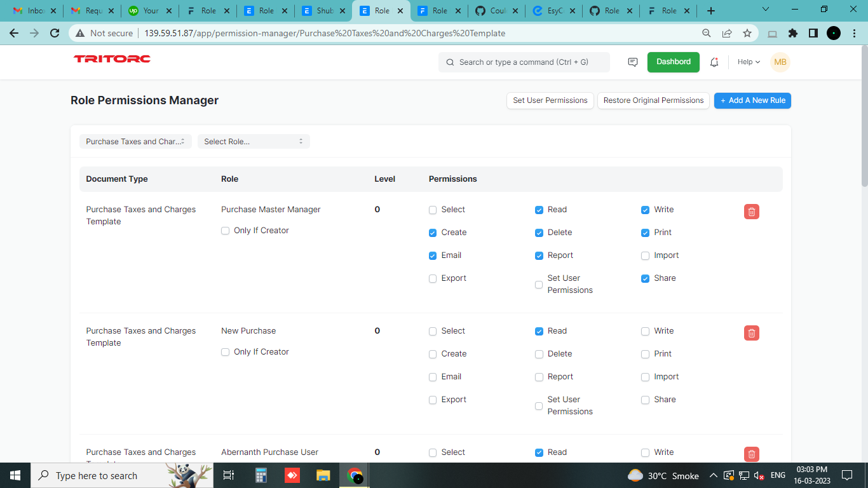
Task: Open notifications bell
Action: click(714, 62)
